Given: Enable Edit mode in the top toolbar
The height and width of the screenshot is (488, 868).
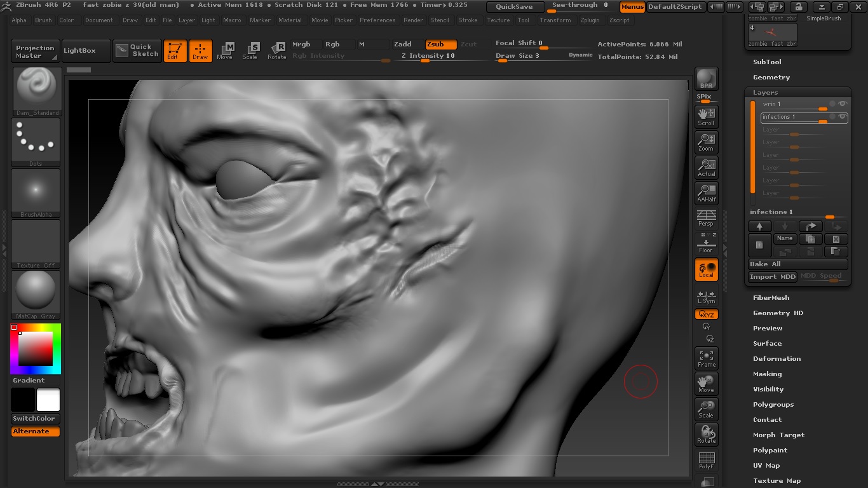Looking at the screenshot, I should pos(173,51).
